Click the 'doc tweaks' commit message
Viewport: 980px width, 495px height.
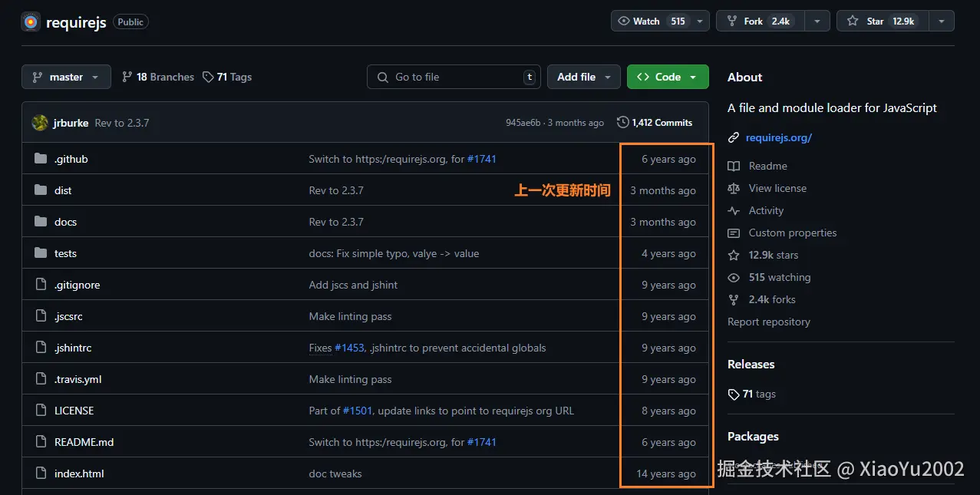[335, 474]
